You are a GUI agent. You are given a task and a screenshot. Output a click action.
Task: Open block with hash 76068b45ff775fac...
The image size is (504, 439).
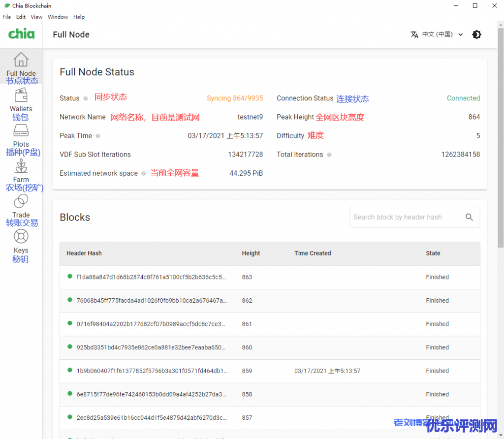[x=152, y=301]
